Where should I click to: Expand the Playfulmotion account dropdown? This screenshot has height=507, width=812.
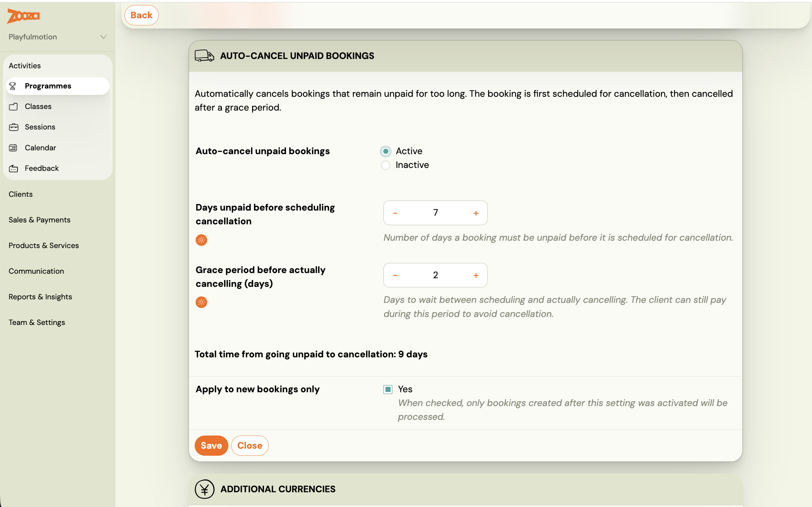58,37
